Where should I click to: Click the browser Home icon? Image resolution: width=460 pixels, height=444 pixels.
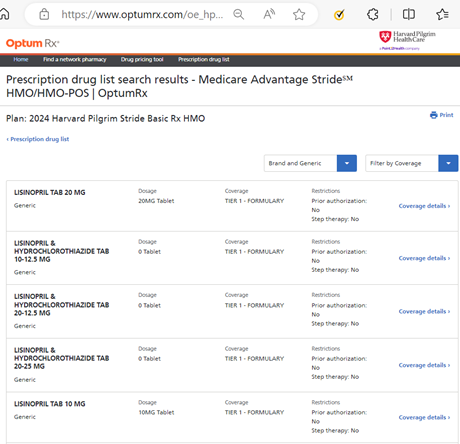pyautogui.click(x=4, y=14)
